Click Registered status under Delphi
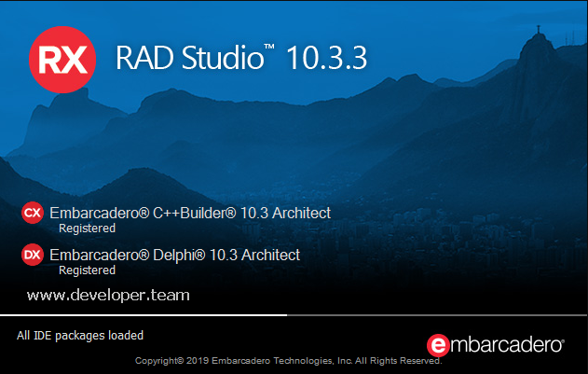Viewport: 588px width, 374px height. [87, 270]
